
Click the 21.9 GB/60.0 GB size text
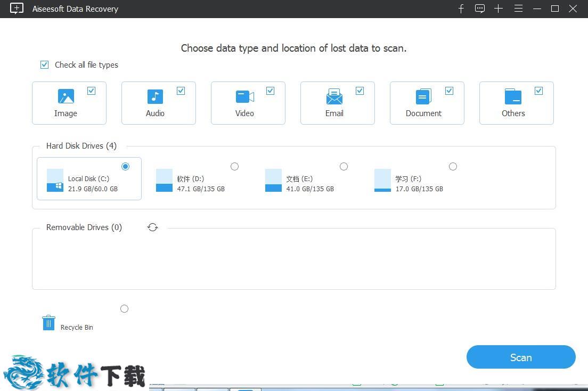pyautogui.click(x=93, y=189)
